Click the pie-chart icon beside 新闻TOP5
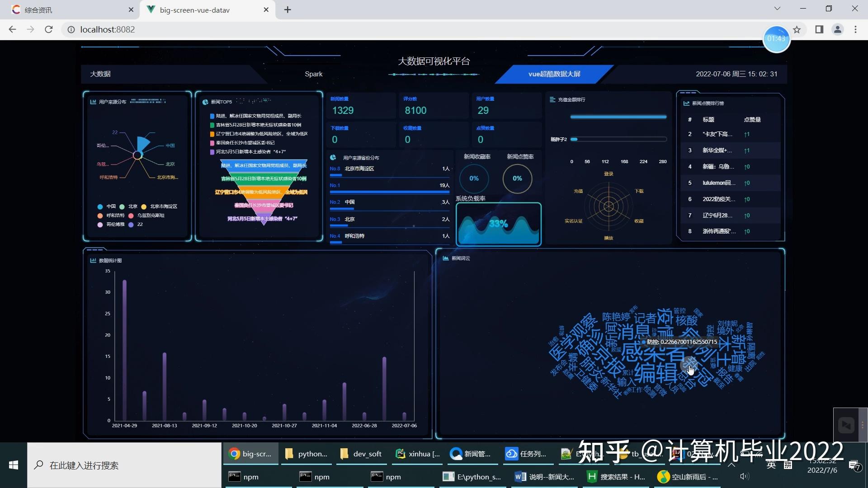 [206, 102]
